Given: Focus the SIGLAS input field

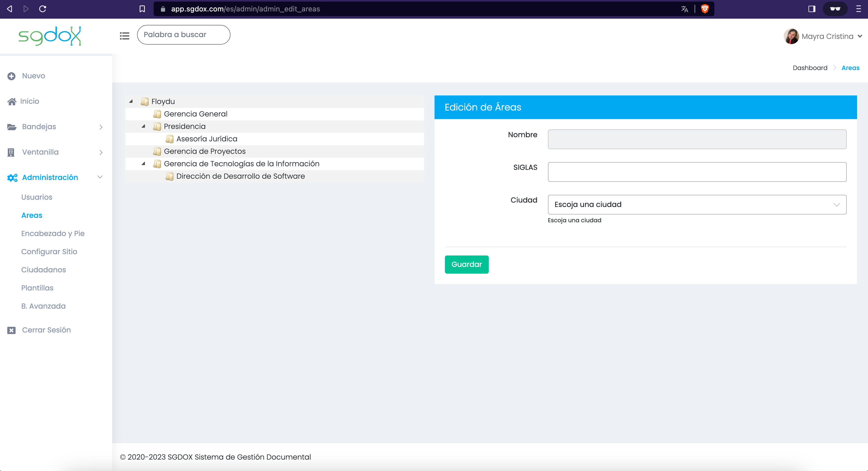Looking at the screenshot, I should pyautogui.click(x=697, y=172).
